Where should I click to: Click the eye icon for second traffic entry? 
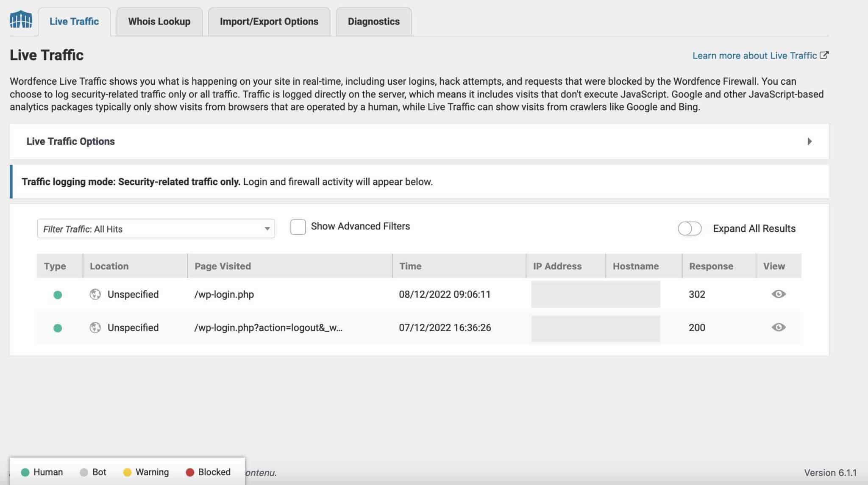778,327
